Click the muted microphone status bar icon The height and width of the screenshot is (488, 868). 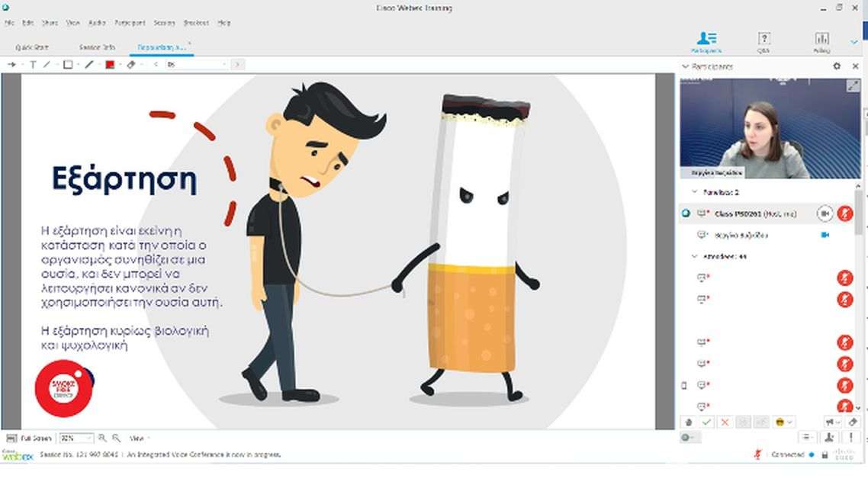click(x=758, y=454)
